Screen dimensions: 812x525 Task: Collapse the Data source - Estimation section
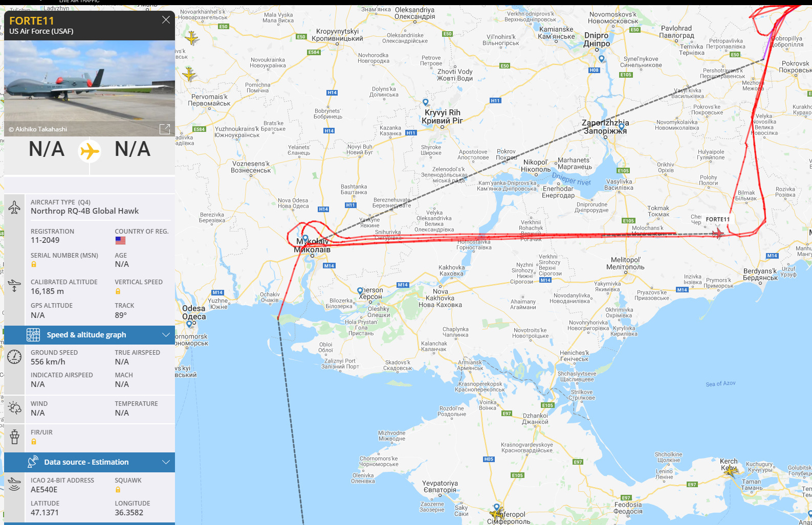[90, 462]
